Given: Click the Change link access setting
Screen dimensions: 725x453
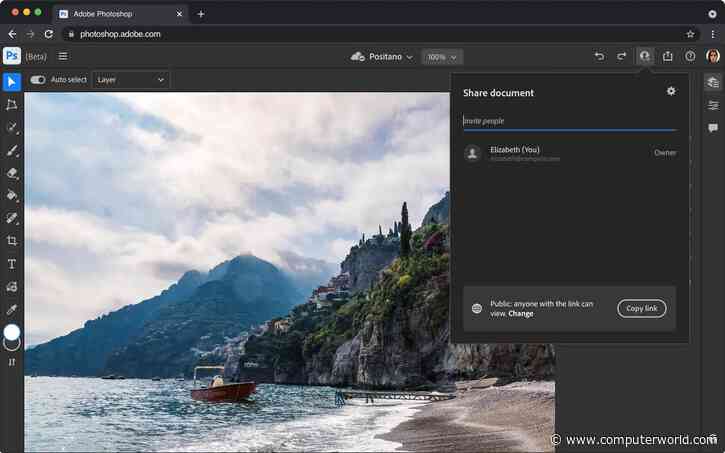Looking at the screenshot, I should 521,313.
